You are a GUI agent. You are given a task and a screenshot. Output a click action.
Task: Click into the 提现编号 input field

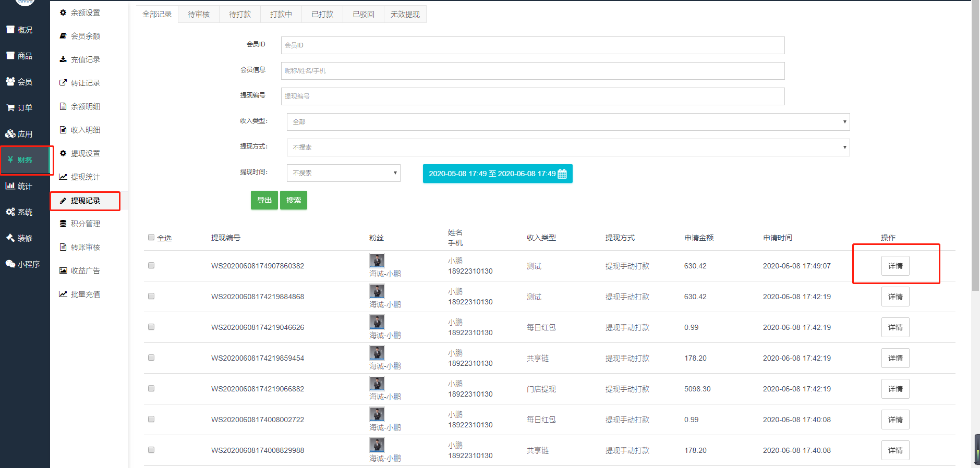[x=533, y=96]
